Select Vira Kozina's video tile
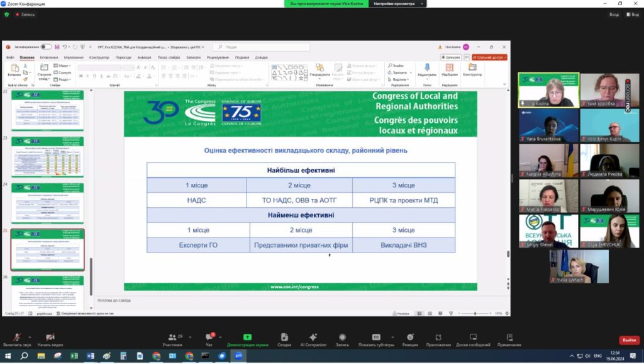The width and height of the screenshot is (644, 364). click(548, 91)
